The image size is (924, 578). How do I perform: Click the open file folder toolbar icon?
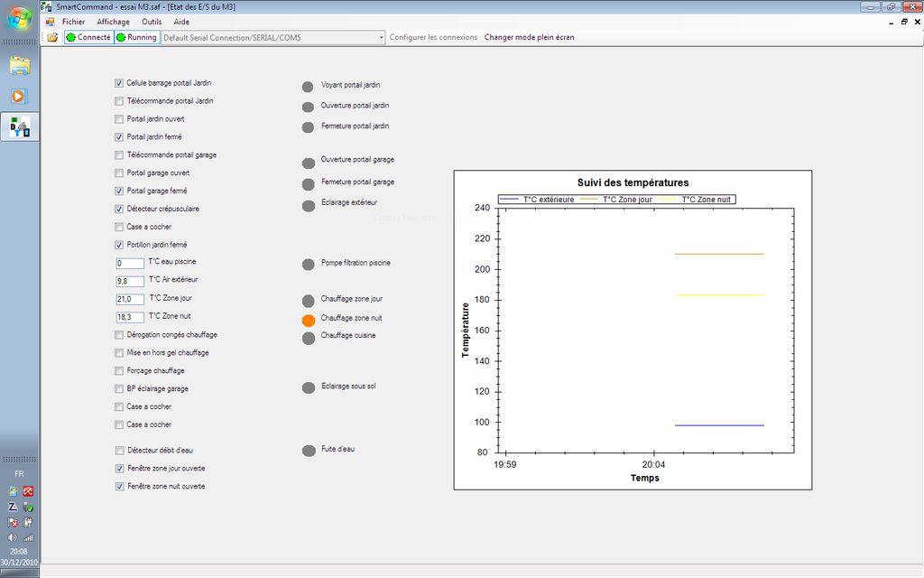pyautogui.click(x=52, y=37)
